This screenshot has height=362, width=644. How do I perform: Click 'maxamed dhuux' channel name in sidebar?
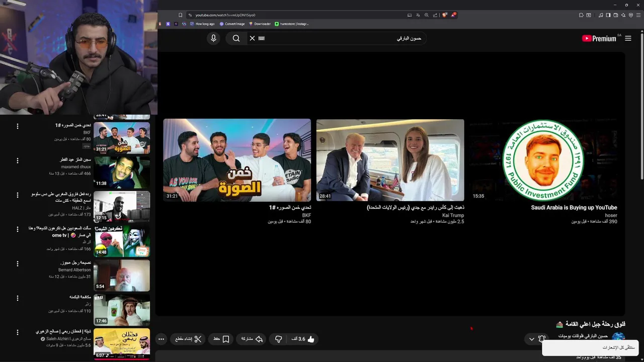click(76, 166)
